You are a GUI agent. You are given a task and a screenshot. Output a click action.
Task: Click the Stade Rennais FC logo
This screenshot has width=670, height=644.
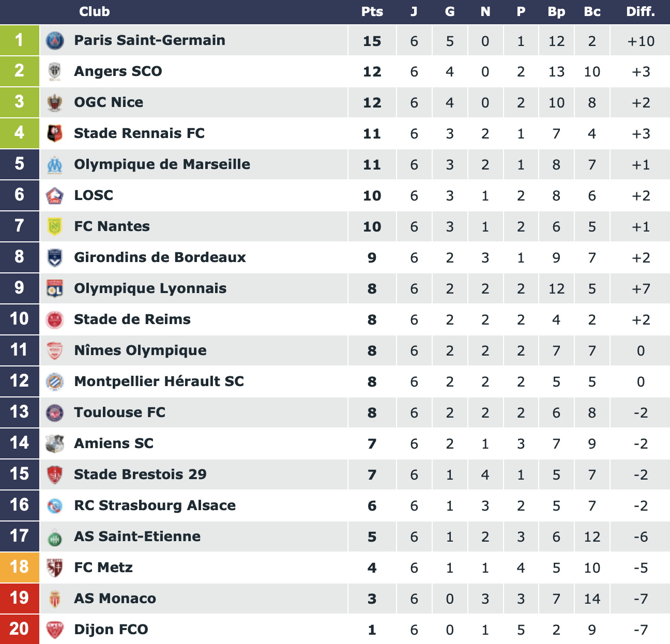55,133
